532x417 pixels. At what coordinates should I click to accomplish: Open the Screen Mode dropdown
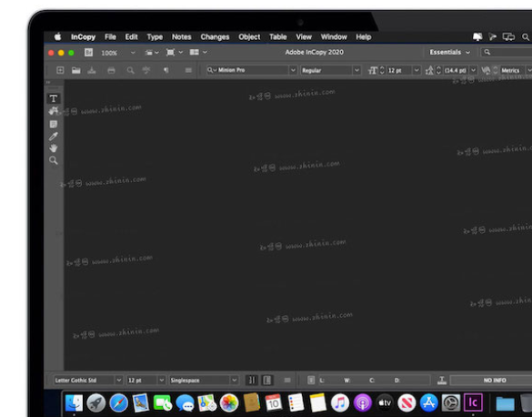coord(175,52)
